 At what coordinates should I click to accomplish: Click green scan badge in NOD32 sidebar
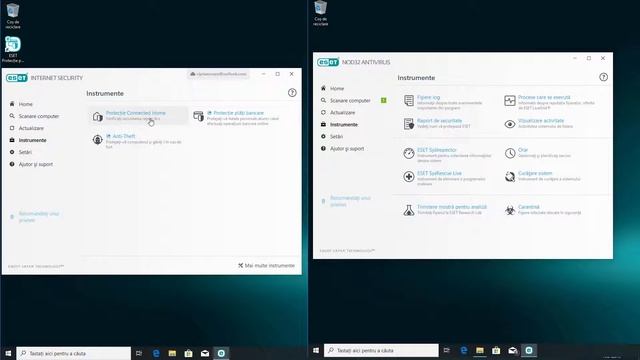(384, 100)
